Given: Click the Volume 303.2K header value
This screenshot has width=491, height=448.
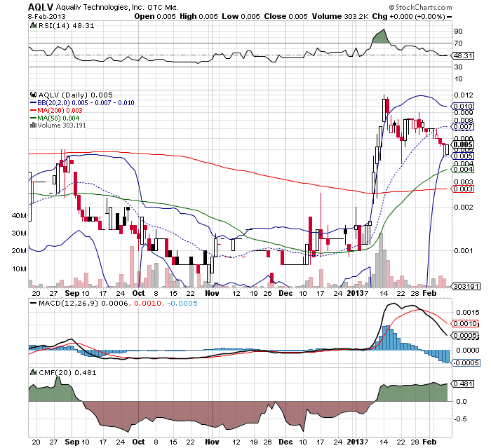Looking at the screenshot, I should [x=340, y=16].
